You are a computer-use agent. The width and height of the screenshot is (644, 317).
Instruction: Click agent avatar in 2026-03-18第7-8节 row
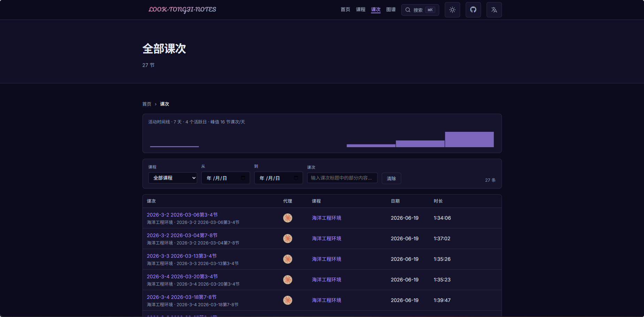coord(288,300)
